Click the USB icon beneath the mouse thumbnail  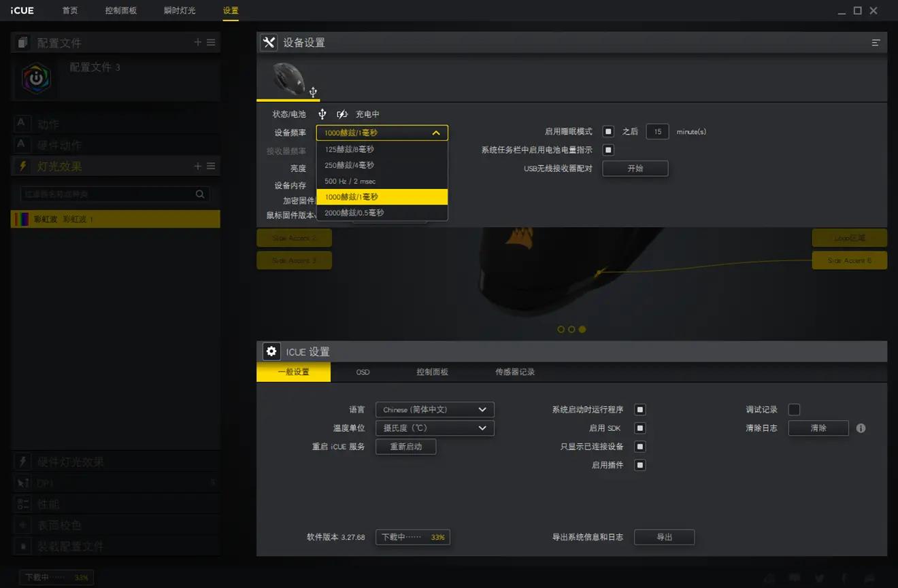click(313, 92)
